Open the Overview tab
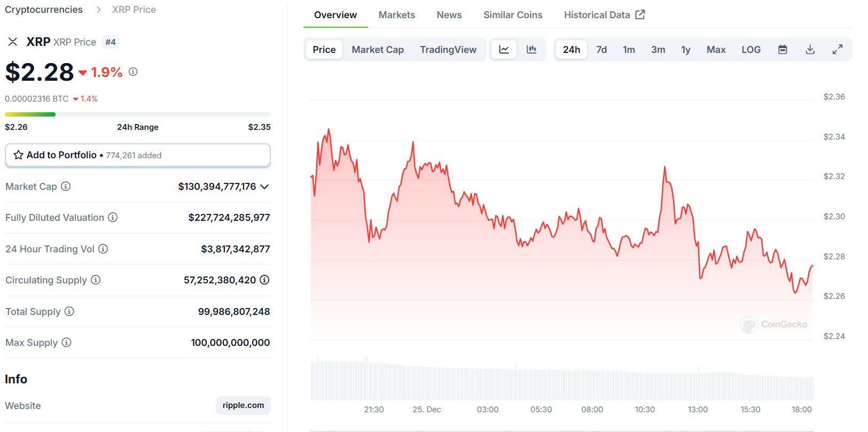 (335, 15)
